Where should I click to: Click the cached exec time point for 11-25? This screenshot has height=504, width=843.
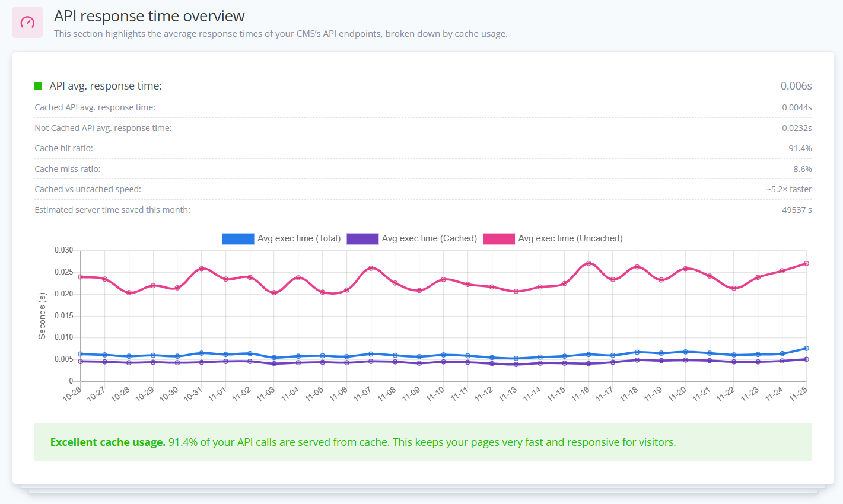tap(806, 359)
